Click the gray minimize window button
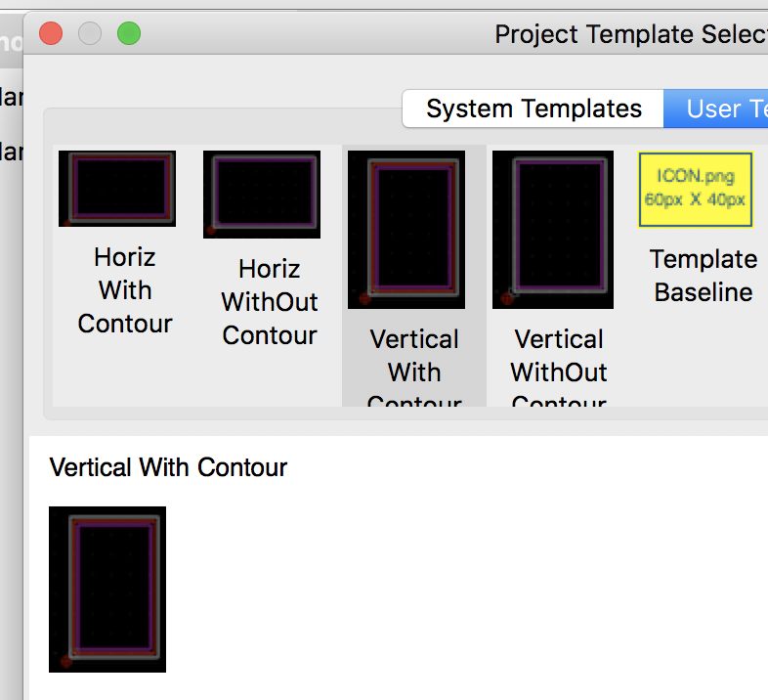 (x=90, y=34)
